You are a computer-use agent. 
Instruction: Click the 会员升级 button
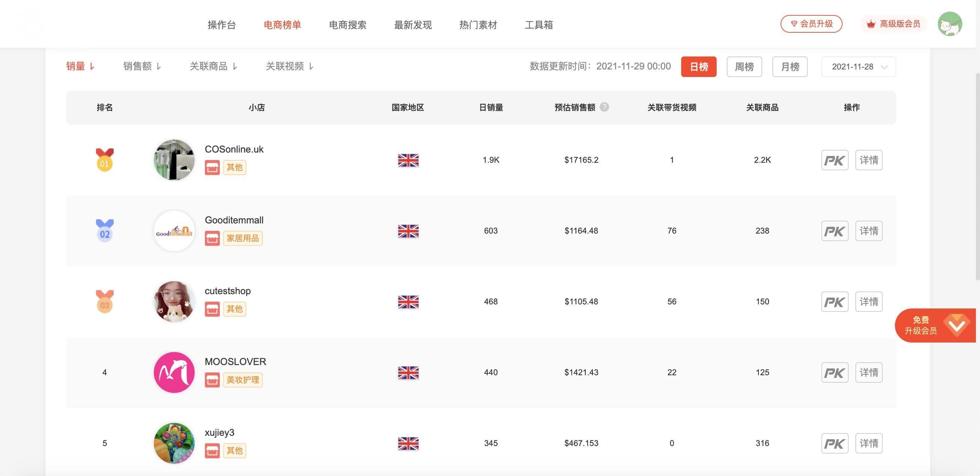811,23
